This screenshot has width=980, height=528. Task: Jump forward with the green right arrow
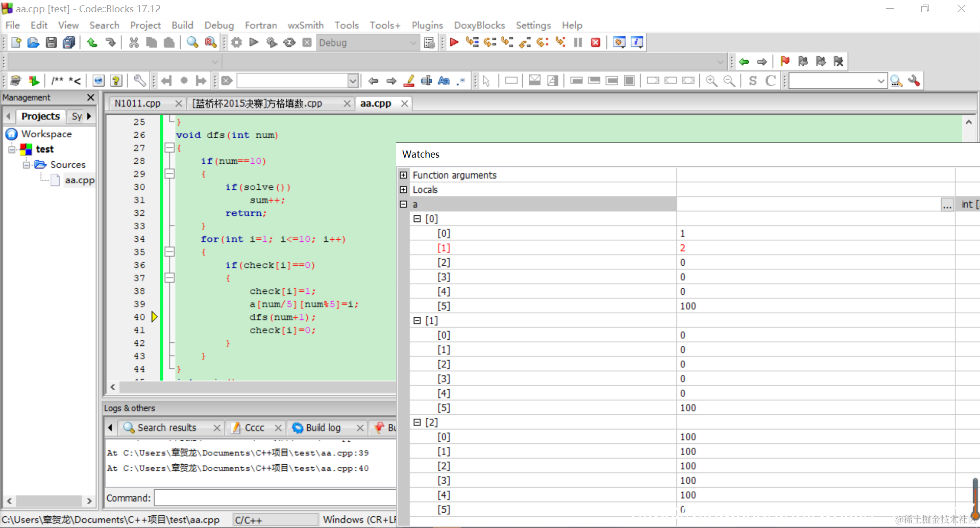(762, 62)
